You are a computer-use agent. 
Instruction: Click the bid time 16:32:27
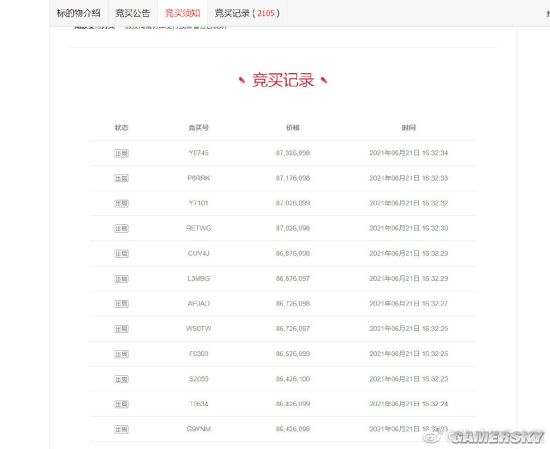coord(409,303)
